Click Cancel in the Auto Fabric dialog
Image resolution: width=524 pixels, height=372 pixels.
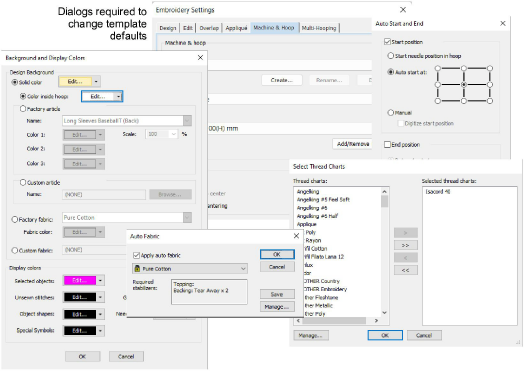[277, 267]
